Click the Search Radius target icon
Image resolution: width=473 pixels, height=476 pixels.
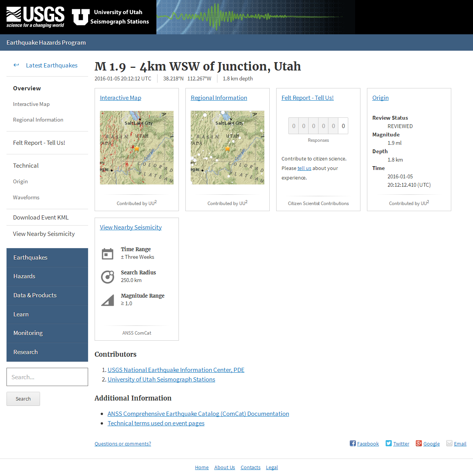point(108,277)
